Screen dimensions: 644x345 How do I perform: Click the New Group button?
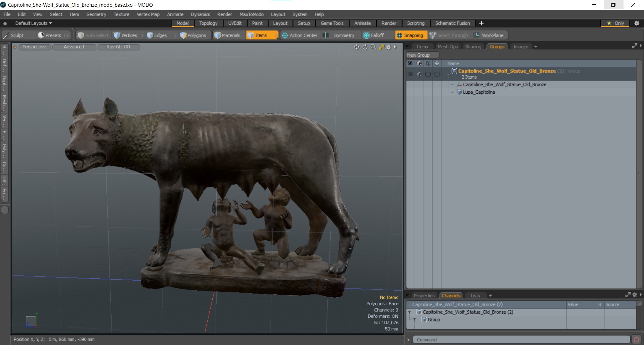point(422,55)
